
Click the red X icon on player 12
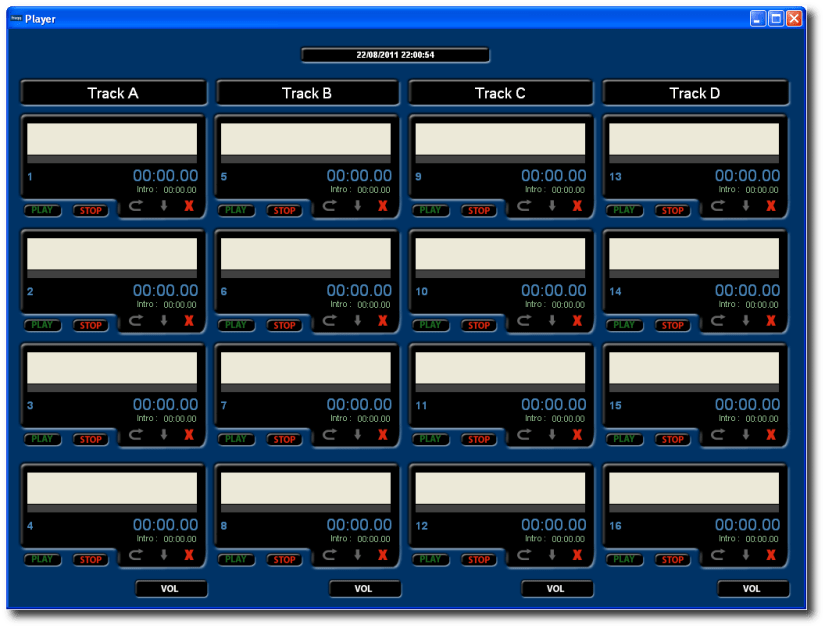pos(577,555)
